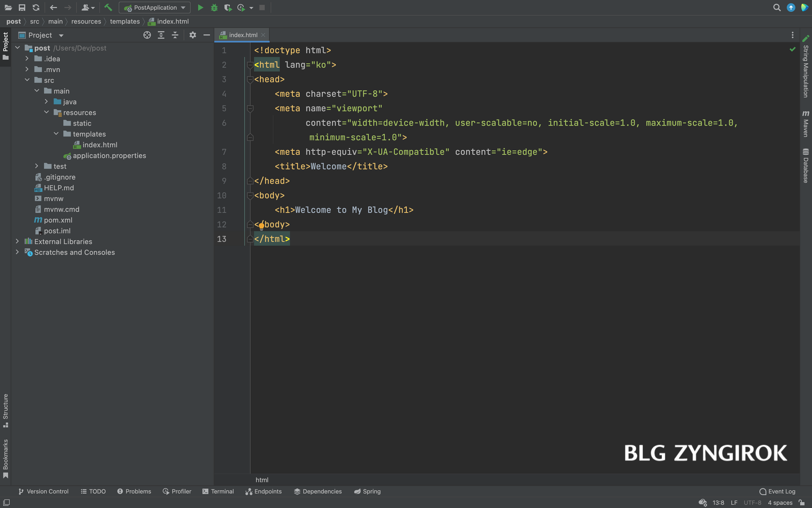Viewport: 812px width, 508px height.
Task: Toggle the Maven side tool window
Action: (x=806, y=124)
